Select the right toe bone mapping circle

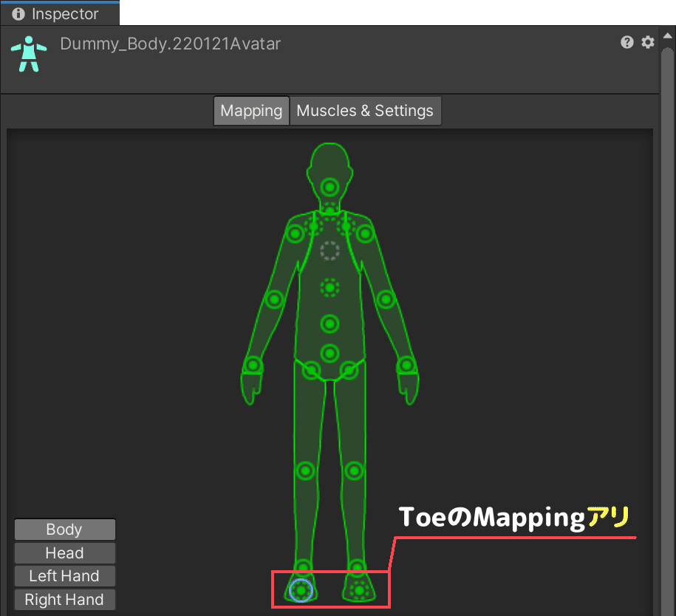[x=360, y=589]
